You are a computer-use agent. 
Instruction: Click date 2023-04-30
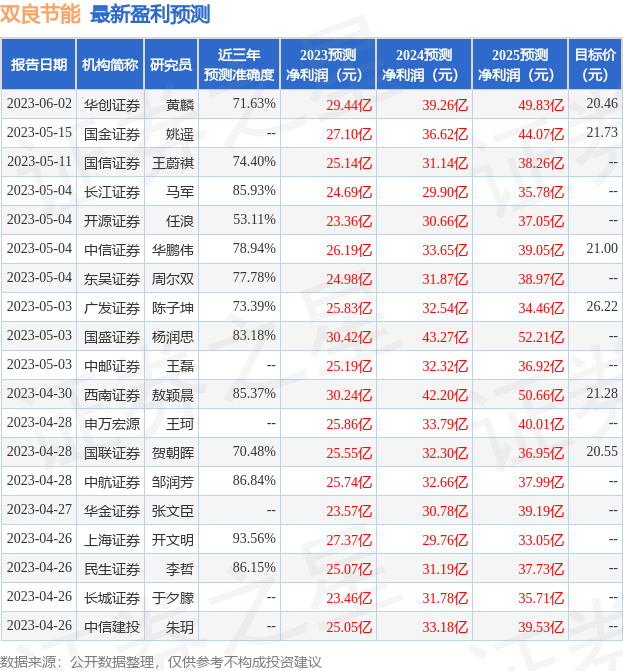(39, 393)
